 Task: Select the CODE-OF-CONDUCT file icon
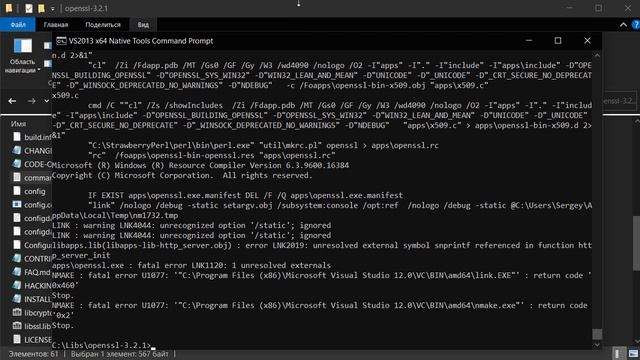[17, 164]
